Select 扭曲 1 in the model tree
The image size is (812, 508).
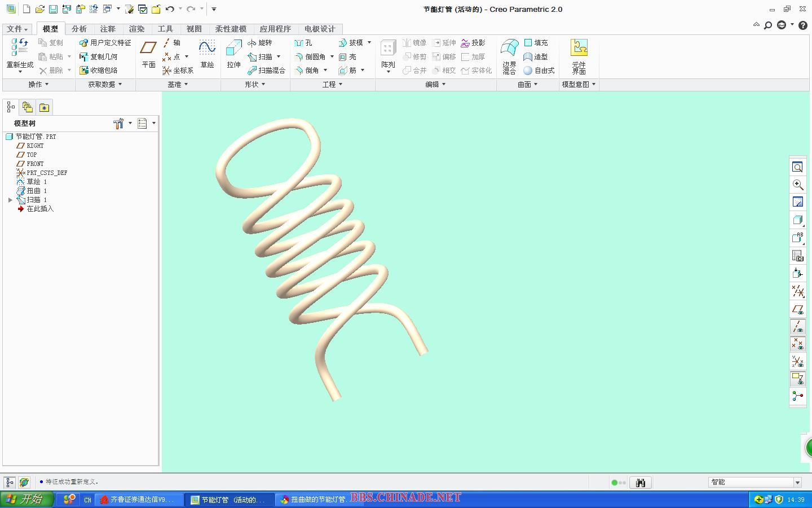[x=32, y=191]
